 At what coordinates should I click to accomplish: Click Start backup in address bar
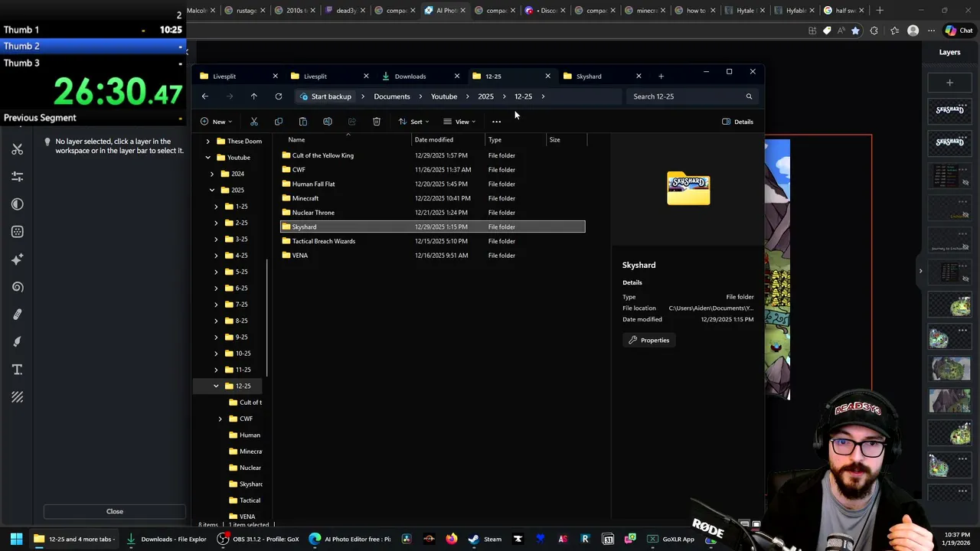pyautogui.click(x=326, y=96)
